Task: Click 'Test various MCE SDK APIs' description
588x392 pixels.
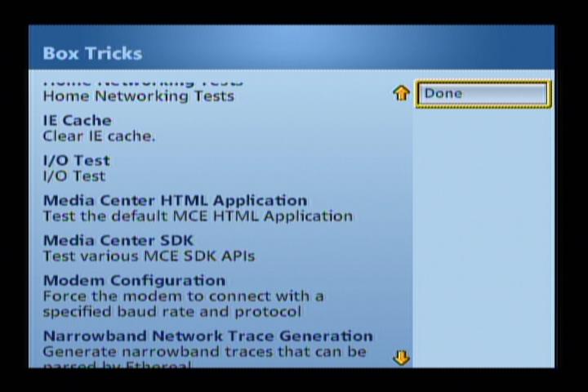Action: click(149, 256)
